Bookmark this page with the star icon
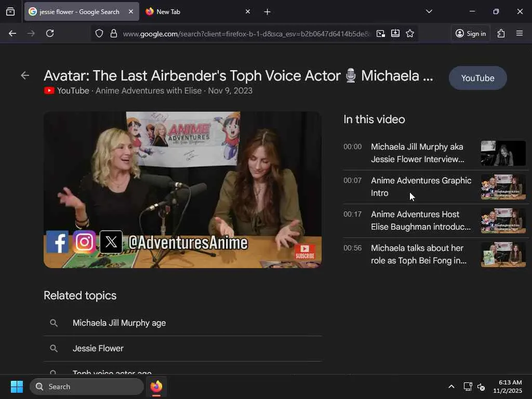Viewport: 532px width, 399px height. tap(410, 33)
